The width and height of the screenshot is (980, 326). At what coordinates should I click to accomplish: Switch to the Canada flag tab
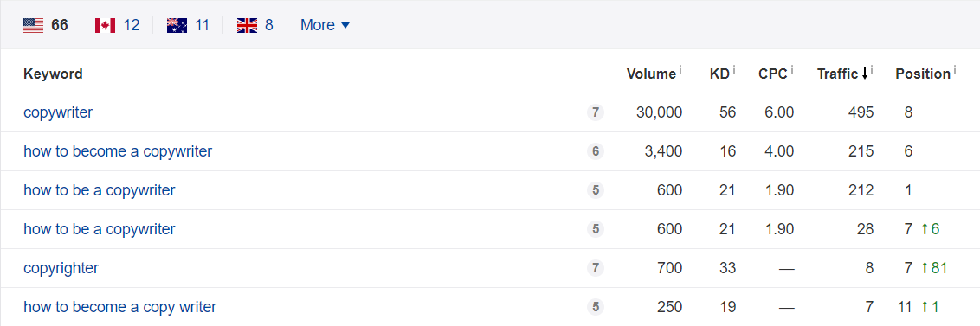[x=117, y=25]
